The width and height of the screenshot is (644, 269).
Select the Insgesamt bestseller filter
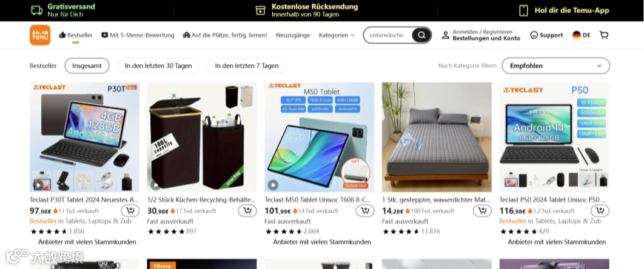pyautogui.click(x=87, y=65)
